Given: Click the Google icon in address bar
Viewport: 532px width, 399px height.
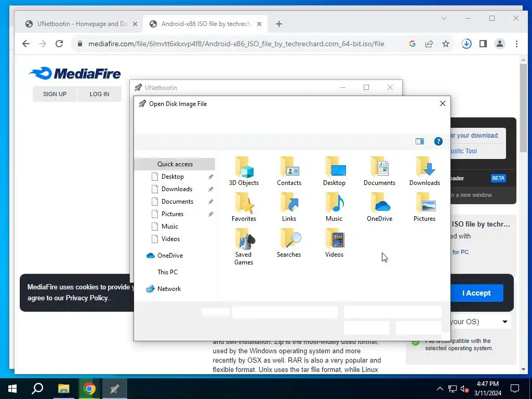Looking at the screenshot, I should tap(412, 44).
